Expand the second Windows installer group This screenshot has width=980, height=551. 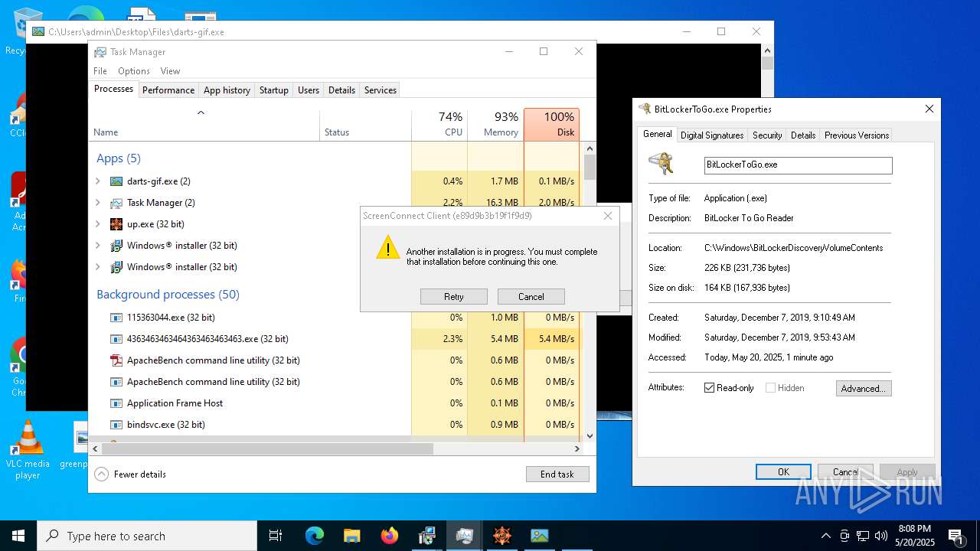pyautogui.click(x=98, y=267)
